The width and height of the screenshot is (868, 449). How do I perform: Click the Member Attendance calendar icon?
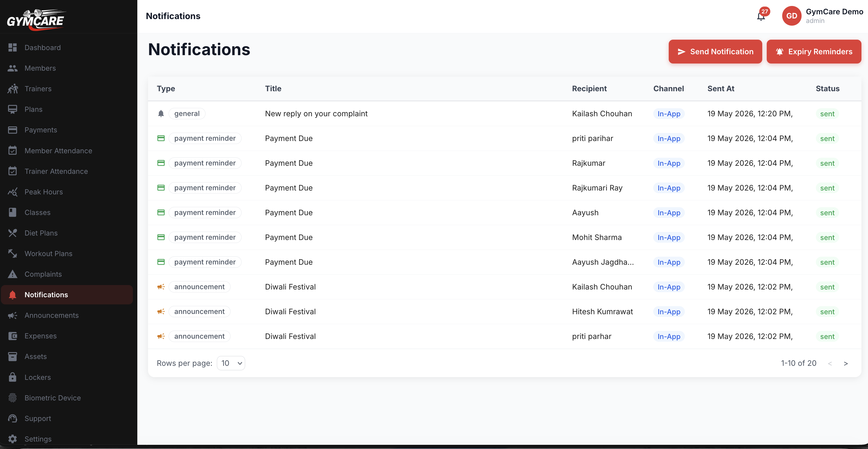(13, 151)
